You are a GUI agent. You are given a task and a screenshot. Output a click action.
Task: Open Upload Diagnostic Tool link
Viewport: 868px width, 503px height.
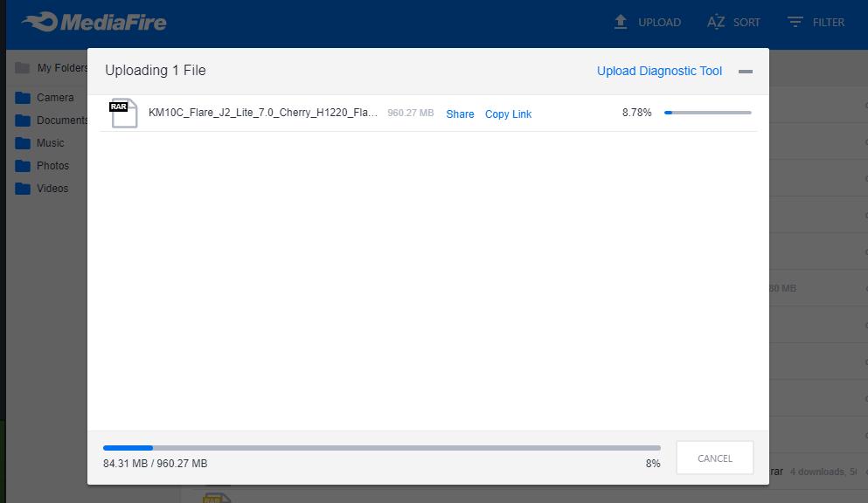click(x=659, y=71)
